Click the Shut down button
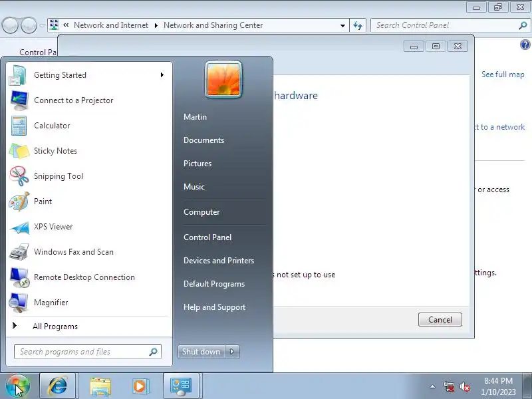The width and height of the screenshot is (532, 399). (x=201, y=352)
